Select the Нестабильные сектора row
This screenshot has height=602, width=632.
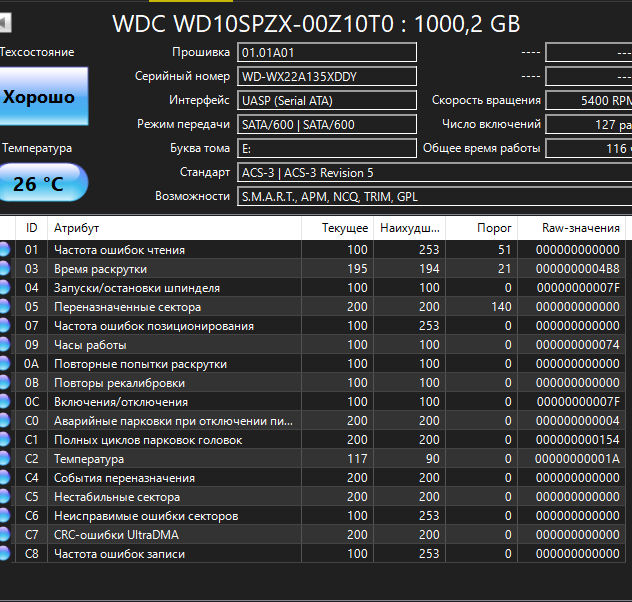pos(313,497)
